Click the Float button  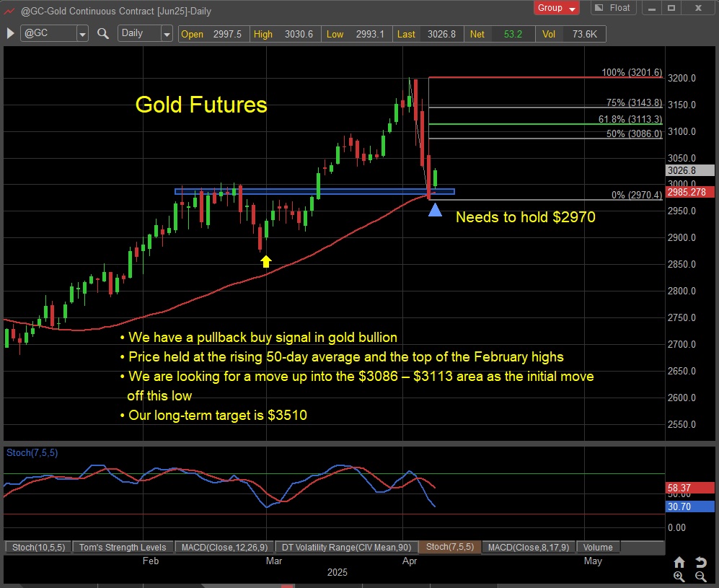613,8
